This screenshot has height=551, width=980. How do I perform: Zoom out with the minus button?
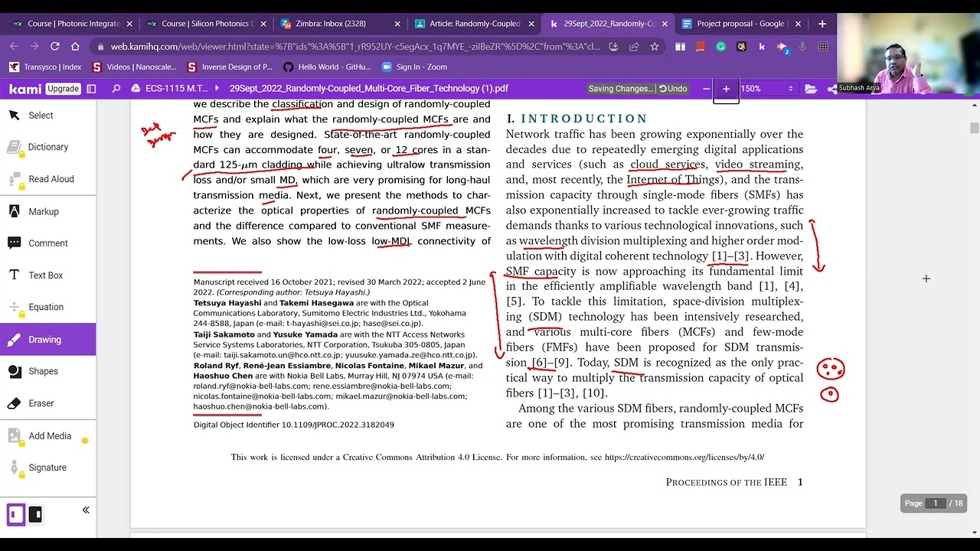coord(706,89)
